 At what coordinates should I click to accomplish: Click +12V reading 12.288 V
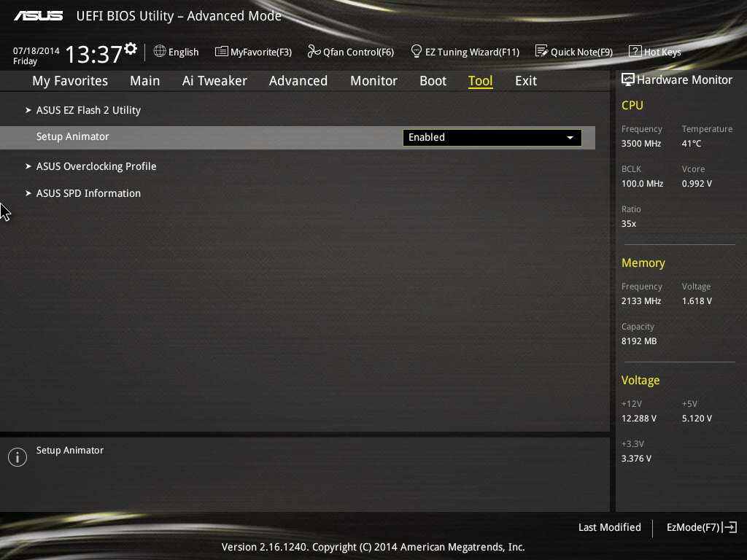(639, 418)
